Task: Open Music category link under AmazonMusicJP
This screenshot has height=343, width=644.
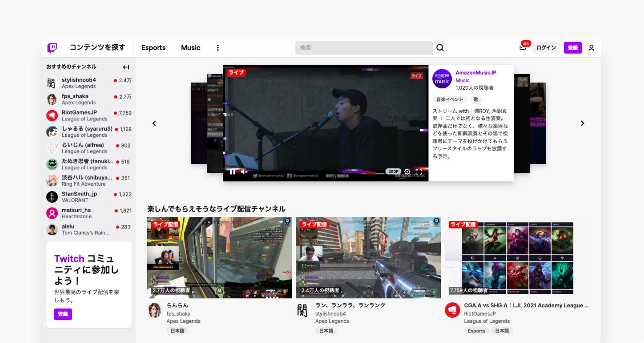Action: coord(462,80)
